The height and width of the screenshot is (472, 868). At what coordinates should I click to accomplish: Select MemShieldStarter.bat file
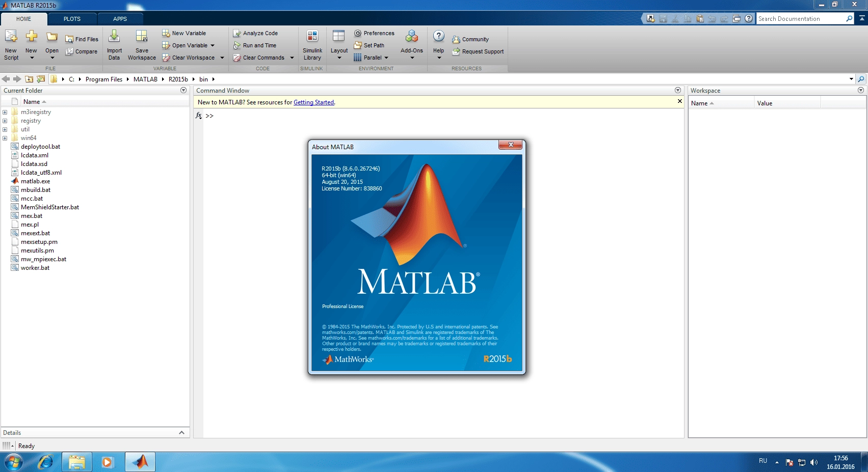(50, 207)
